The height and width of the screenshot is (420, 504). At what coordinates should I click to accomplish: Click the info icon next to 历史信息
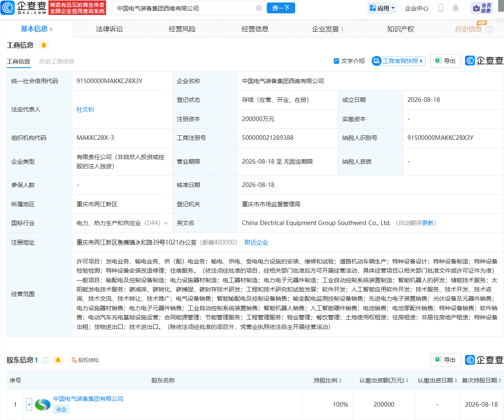click(x=489, y=29)
